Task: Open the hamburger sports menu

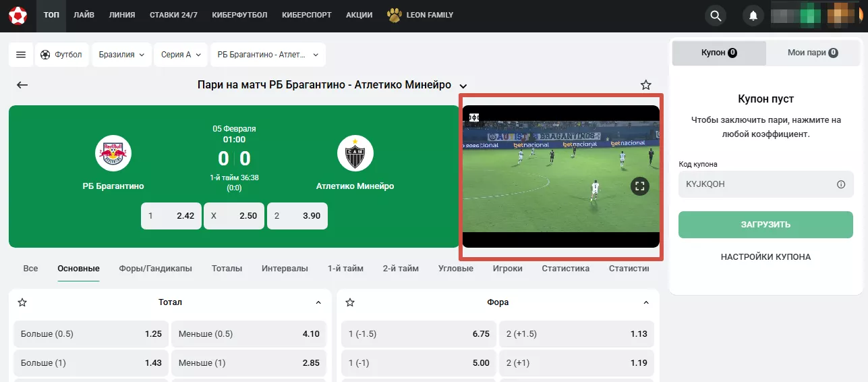Action: 21,55
